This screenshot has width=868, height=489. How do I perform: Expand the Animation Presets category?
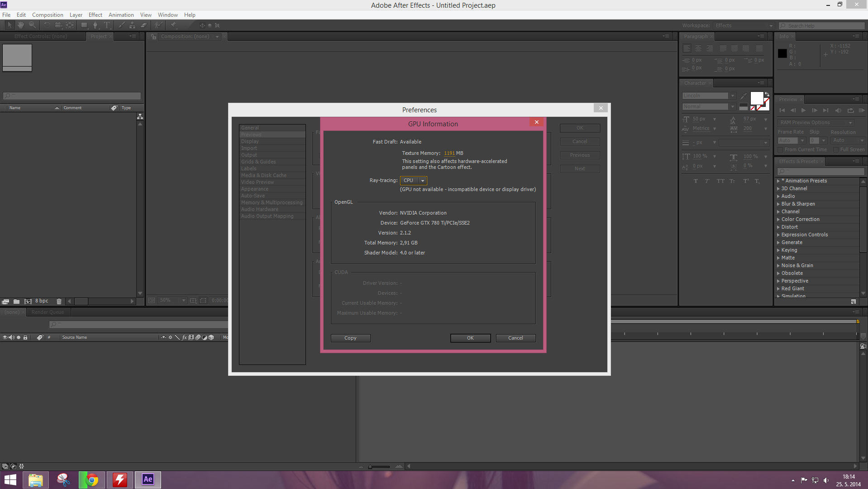click(x=778, y=181)
